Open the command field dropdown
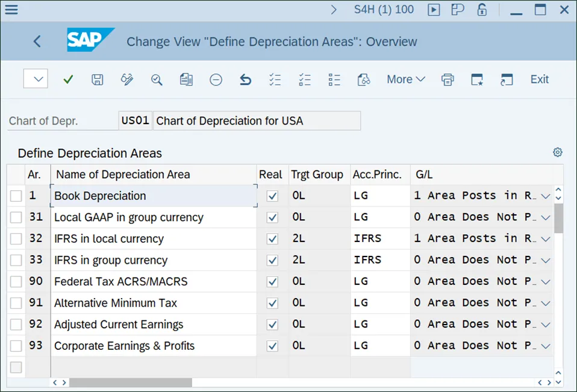The width and height of the screenshot is (577, 392). (36, 79)
